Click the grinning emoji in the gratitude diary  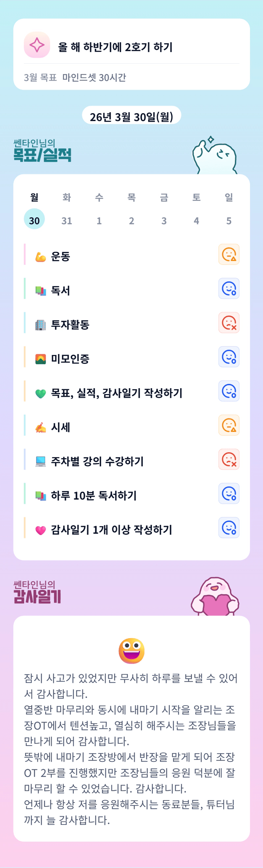click(132, 650)
